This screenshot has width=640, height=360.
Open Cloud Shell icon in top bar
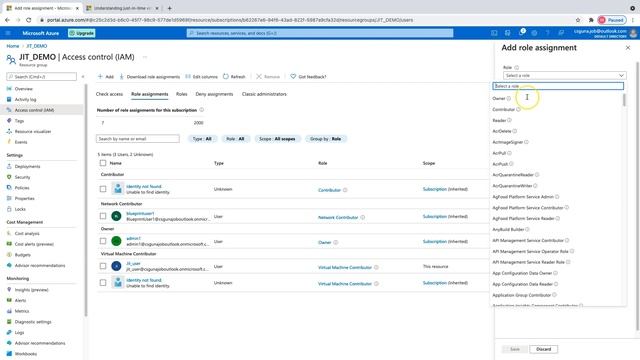tap(494, 33)
